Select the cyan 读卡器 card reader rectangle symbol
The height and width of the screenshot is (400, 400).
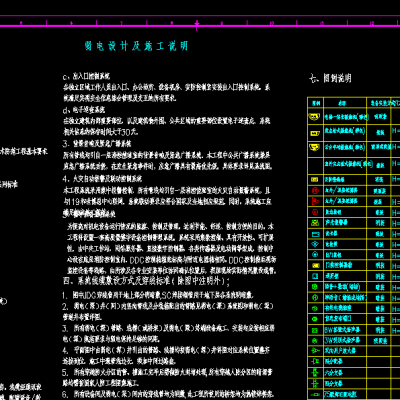coord(315,234)
